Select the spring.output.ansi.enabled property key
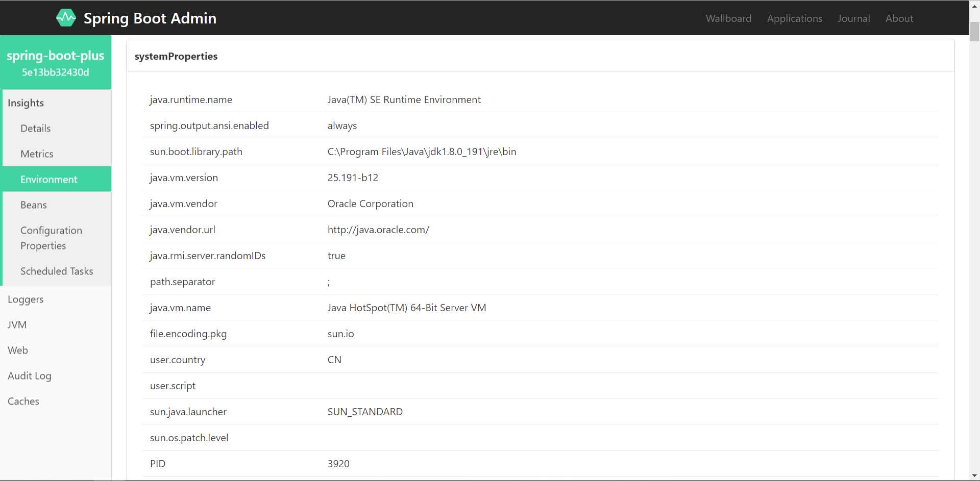The width and height of the screenshot is (980, 481). pos(209,125)
